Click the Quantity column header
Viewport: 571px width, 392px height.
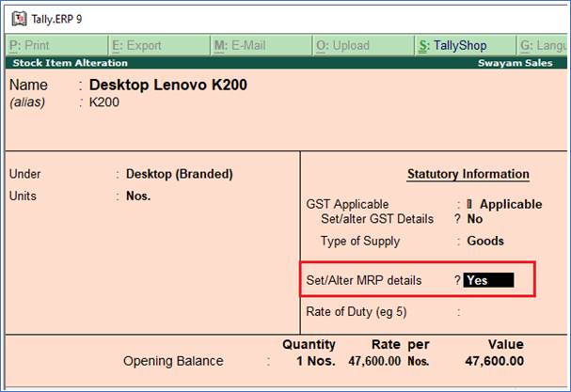click(309, 344)
